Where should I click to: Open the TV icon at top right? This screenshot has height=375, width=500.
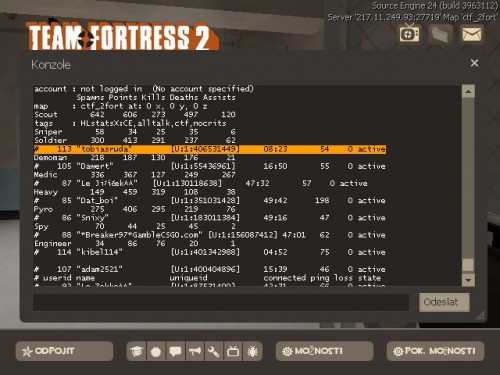pos(409,33)
